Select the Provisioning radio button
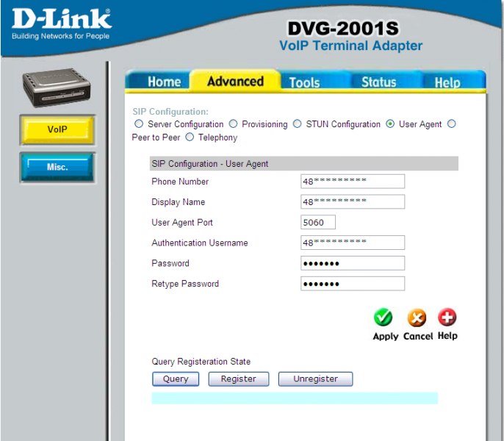This screenshot has width=504, height=441. click(233, 123)
